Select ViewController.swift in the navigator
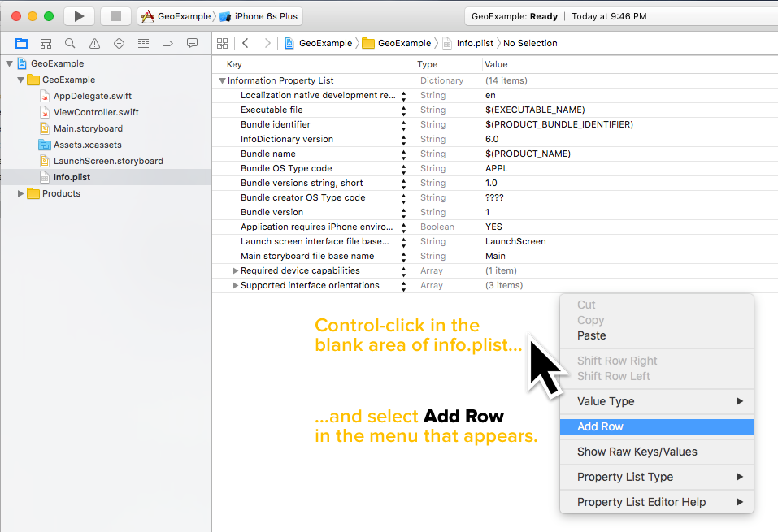This screenshot has height=532, width=778. coord(96,113)
